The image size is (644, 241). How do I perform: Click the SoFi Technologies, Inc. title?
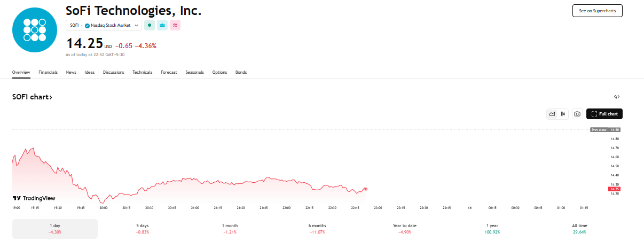point(133,11)
